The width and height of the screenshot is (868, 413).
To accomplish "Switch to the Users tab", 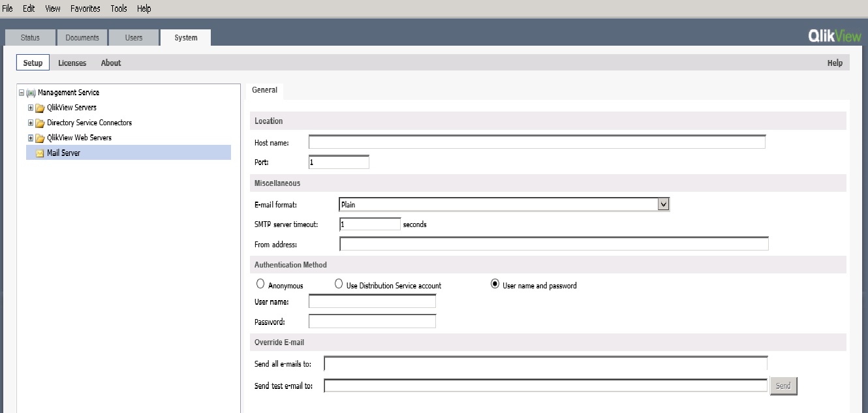I will tap(134, 38).
